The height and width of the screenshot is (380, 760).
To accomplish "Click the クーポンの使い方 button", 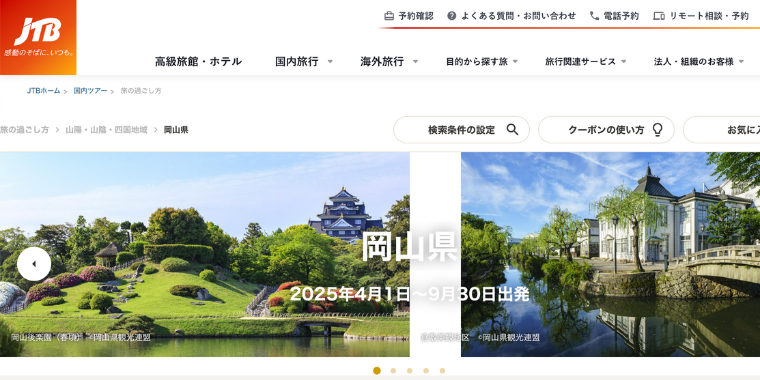I will (x=606, y=129).
